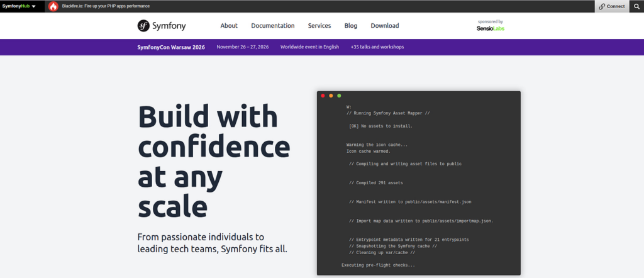Open the Blackfire.io PHP performance link
644x278 pixels.
pos(106,6)
